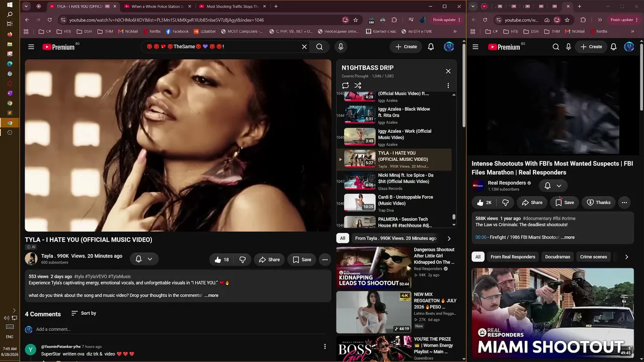
Task: Open account avatar menu in left window
Action: click(449, 47)
